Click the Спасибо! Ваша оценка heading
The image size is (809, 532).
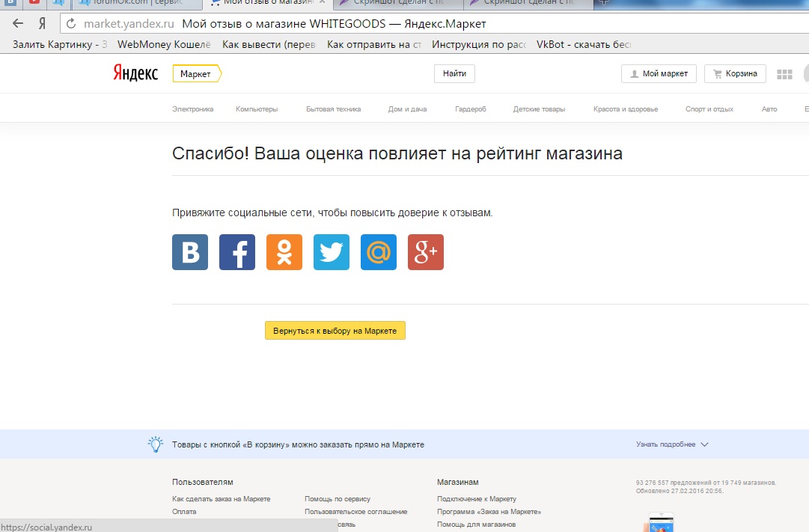(397, 153)
